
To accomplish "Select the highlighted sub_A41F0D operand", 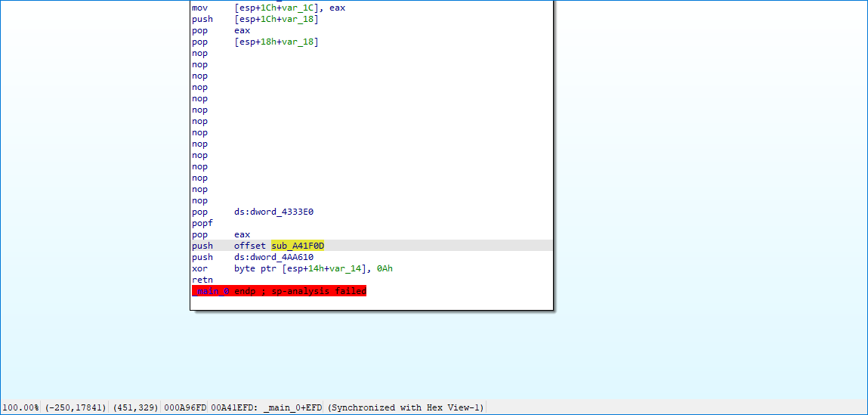I will coord(298,246).
